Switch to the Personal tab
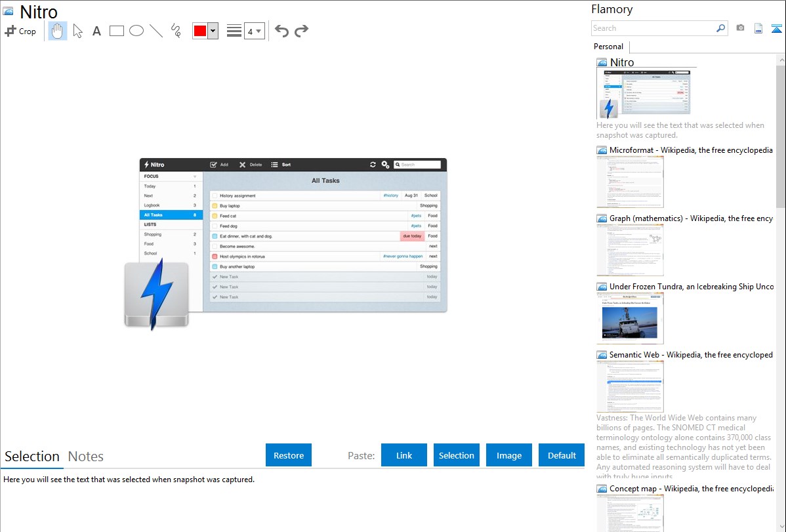Viewport: 786px width, 532px height. 609,47
